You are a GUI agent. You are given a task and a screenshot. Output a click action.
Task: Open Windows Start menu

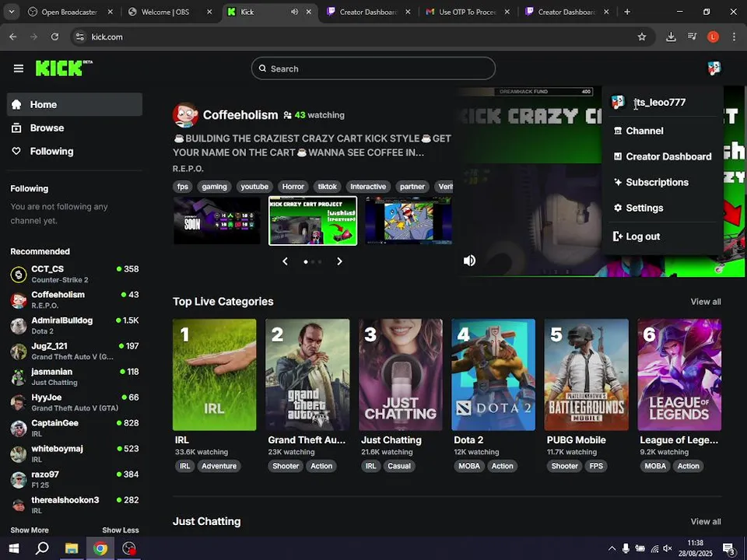14,548
